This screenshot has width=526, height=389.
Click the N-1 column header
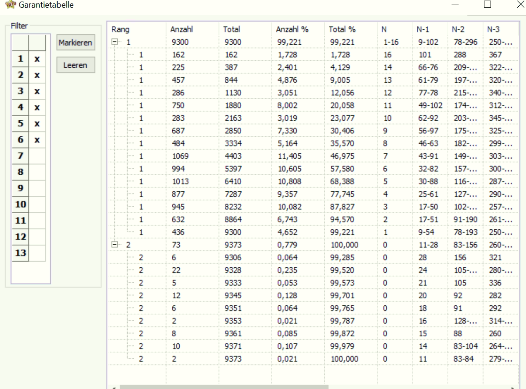(x=430, y=29)
